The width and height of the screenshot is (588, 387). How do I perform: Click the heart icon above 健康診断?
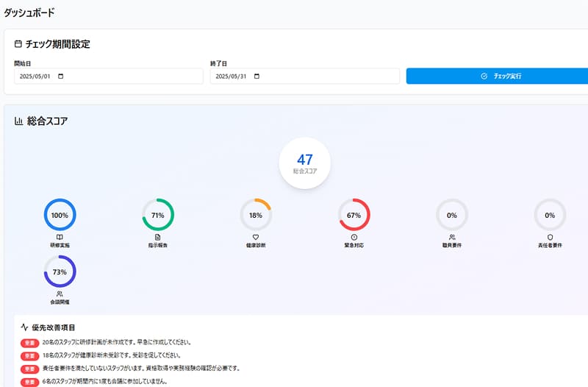256,237
